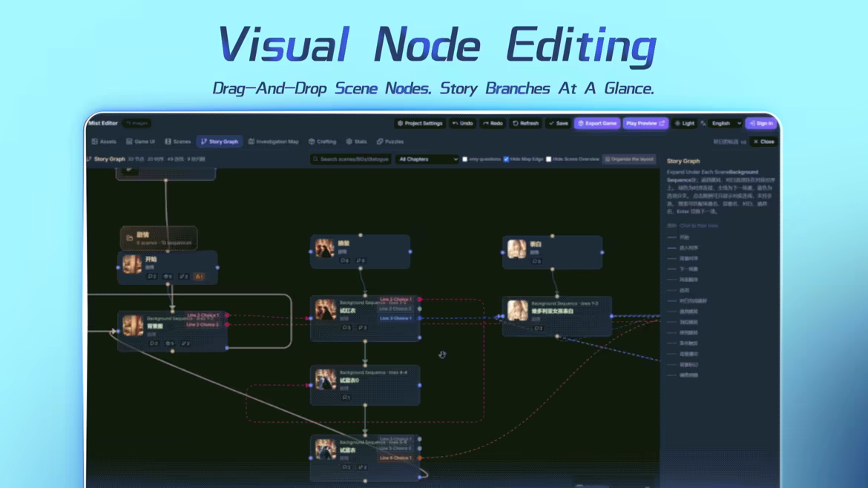Click the Story Graph panel heading

coord(683,161)
